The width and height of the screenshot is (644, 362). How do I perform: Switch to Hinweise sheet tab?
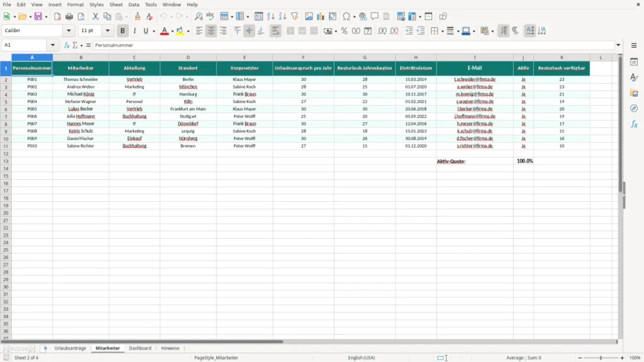[x=170, y=348]
